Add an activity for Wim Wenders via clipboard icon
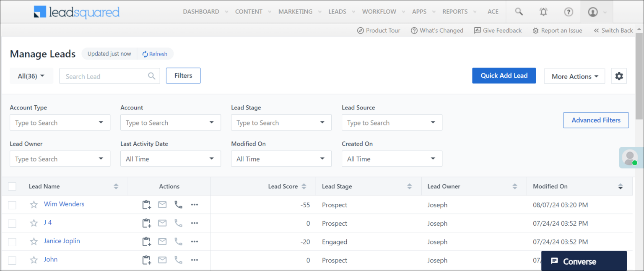This screenshot has width=644, height=271. click(x=146, y=205)
